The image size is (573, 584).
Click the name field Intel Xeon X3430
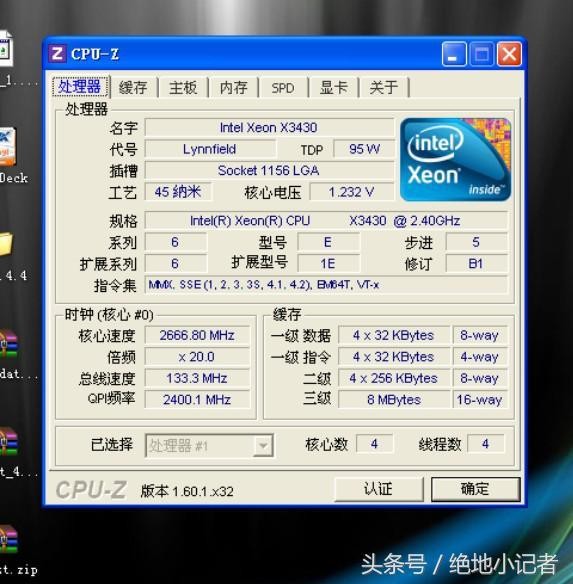pyautogui.click(x=269, y=128)
